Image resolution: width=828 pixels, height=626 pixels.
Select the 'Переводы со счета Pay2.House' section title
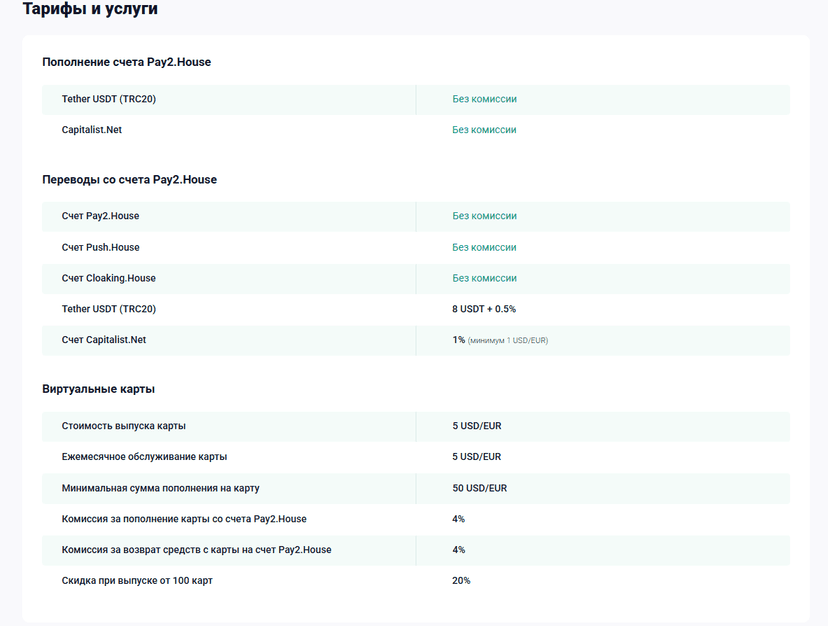click(129, 180)
